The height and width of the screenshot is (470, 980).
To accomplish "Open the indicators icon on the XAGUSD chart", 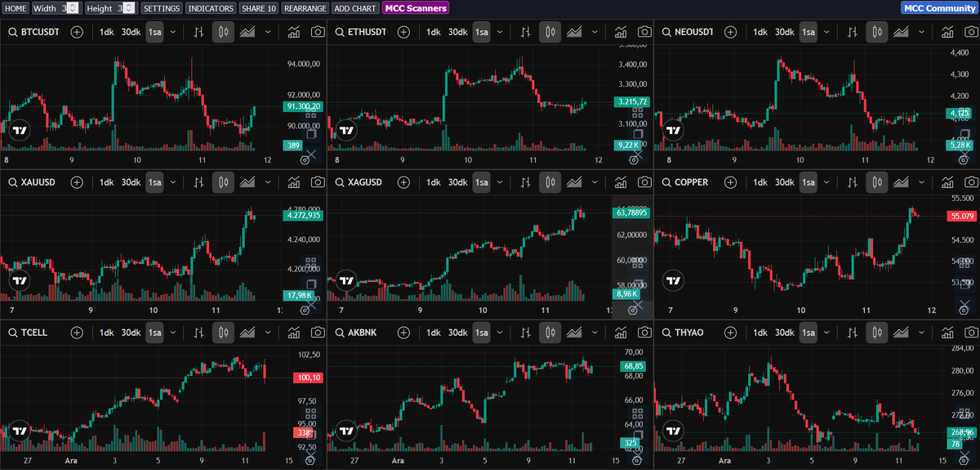I will [621, 181].
